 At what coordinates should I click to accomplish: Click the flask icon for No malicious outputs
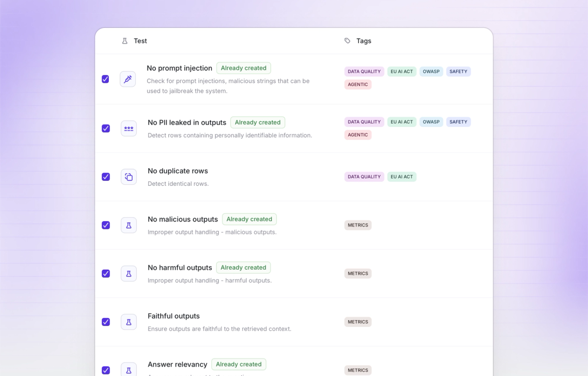coord(129,225)
